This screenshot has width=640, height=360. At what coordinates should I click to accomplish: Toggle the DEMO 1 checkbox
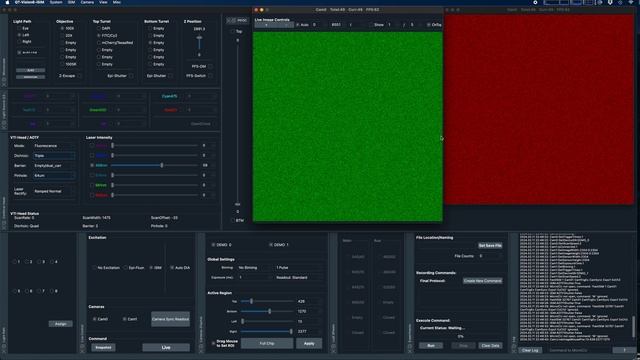(x=271, y=245)
